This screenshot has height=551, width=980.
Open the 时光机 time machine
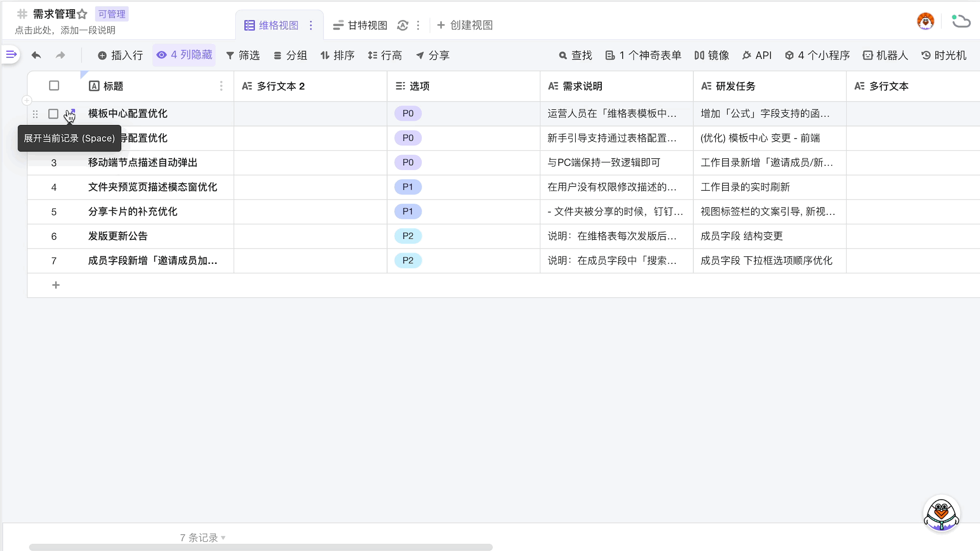pyautogui.click(x=944, y=55)
